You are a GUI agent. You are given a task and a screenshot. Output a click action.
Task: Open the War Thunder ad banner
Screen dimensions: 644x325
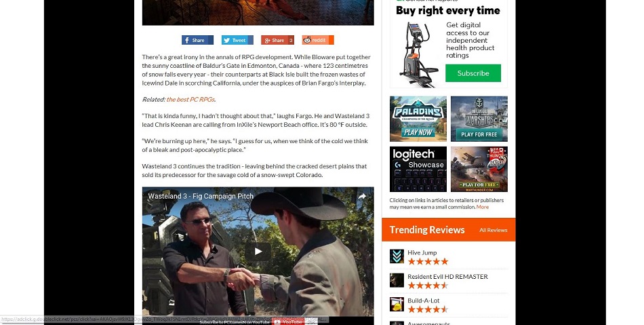coord(479,169)
